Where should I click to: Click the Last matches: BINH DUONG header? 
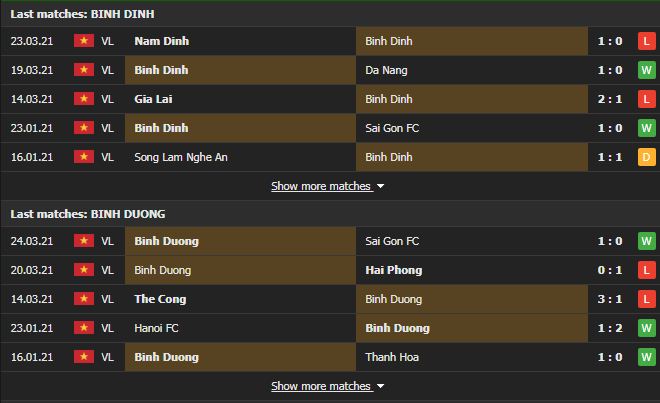(x=88, y=214)
